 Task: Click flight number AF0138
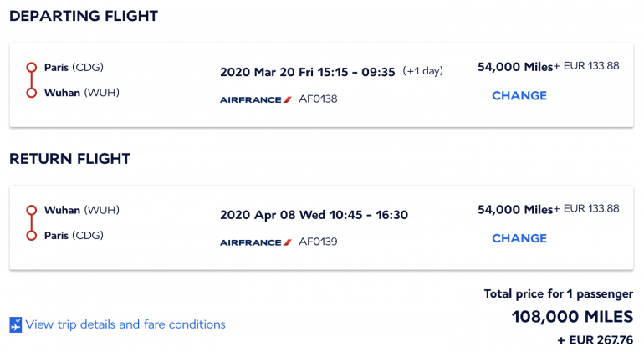click(x=318, y=99)
